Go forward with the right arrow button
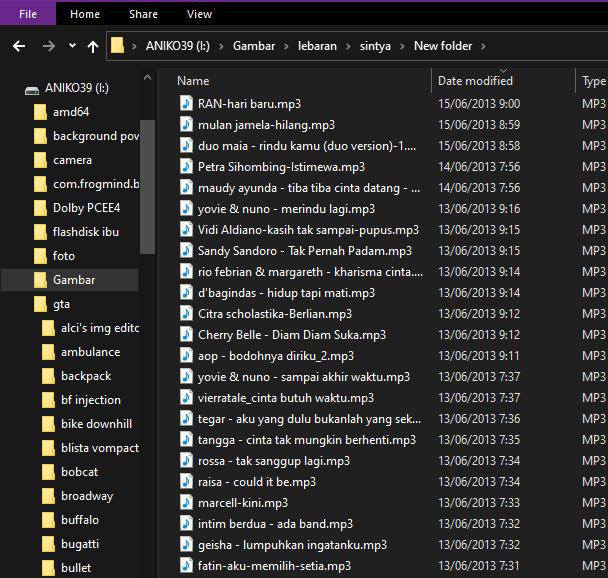 tap(49, 47)
